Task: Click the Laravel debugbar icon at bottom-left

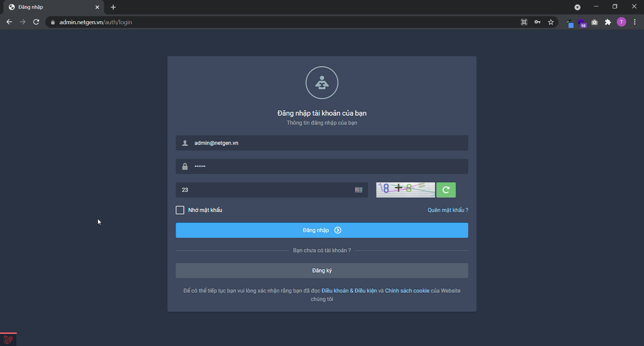Action: pos(8,340)
